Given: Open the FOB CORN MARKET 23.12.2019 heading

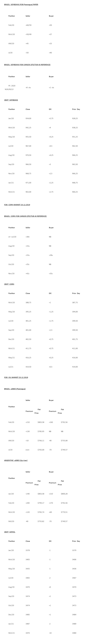Looking at the screenshot, I should (17, 205).
